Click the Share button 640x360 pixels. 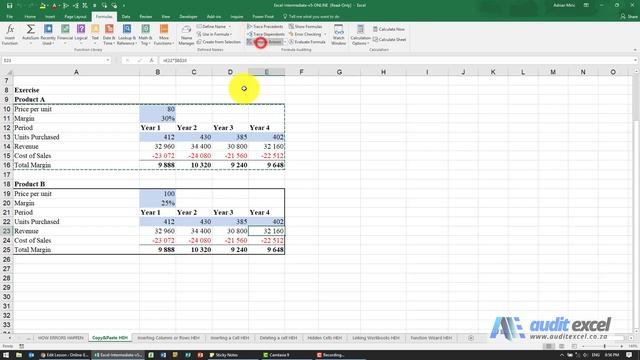[x=629, y=17]
